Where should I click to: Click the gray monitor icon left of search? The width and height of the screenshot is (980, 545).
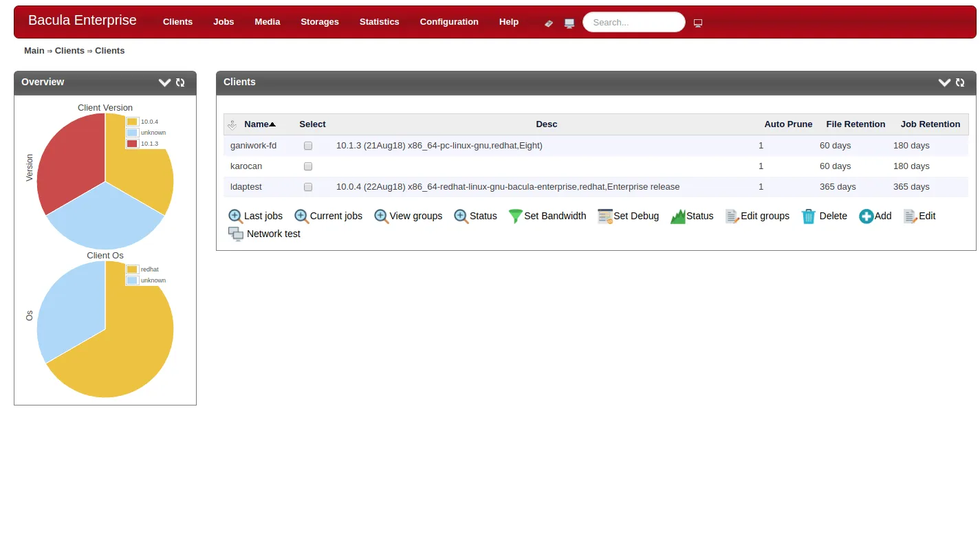569,23
